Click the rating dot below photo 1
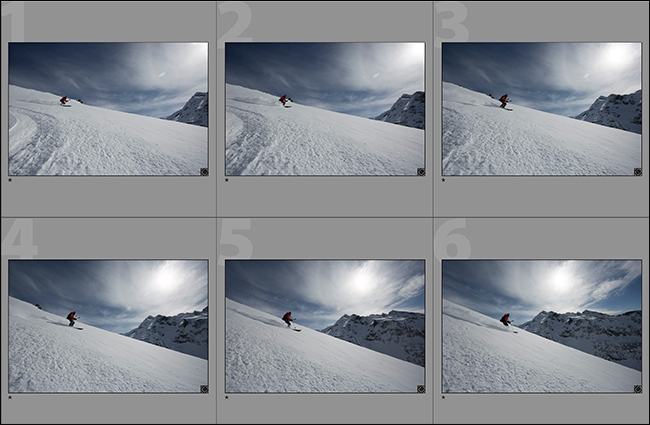 tap(10, 181)
